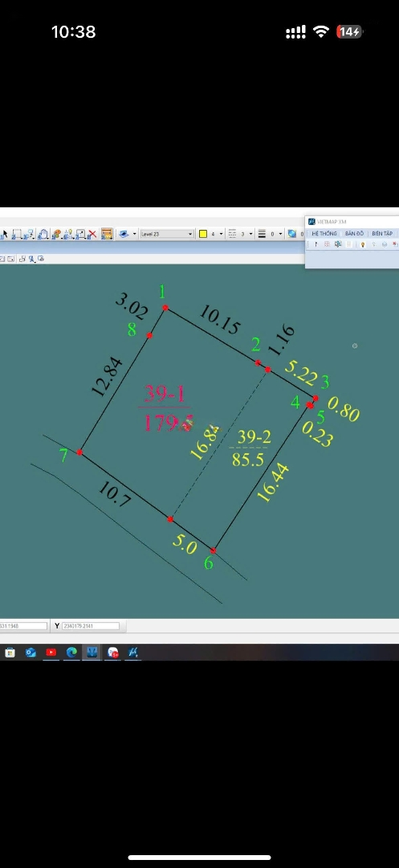Click the Y coordinate input field
The width and height of the screenshot is (399, 868).
[x=91, y=626]
